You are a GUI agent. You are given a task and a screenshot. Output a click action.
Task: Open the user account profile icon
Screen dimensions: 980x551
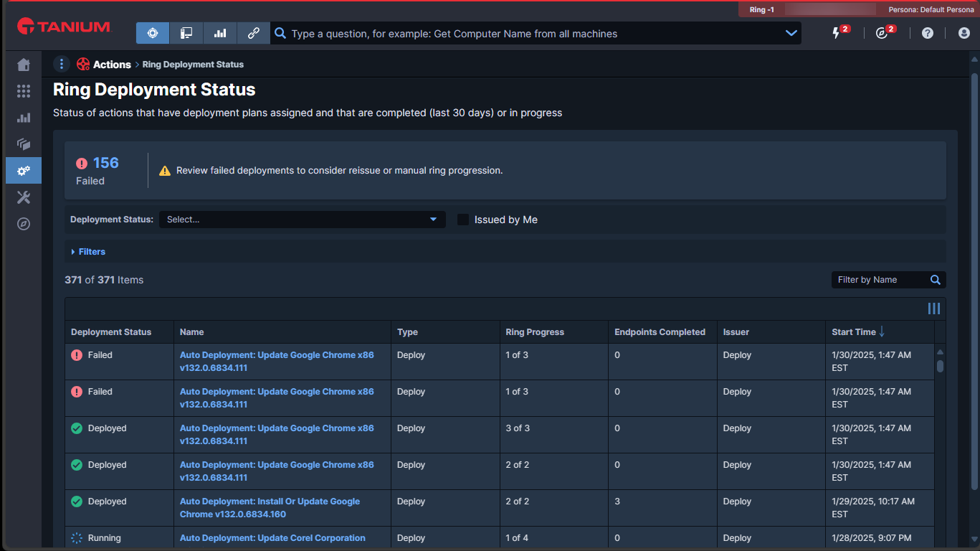(x=964, y=33)
